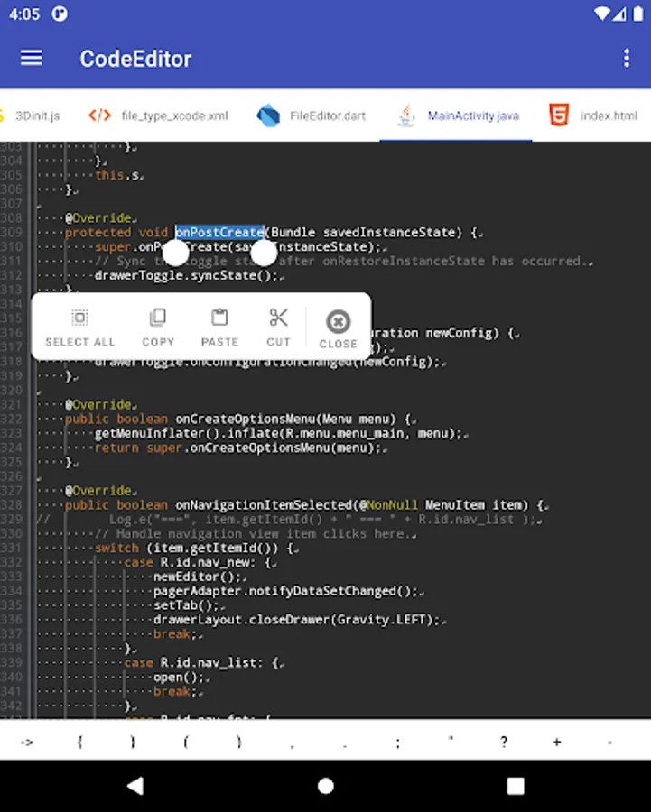Click drawerLayout.closeDrawer line

(x=296, y=619)
